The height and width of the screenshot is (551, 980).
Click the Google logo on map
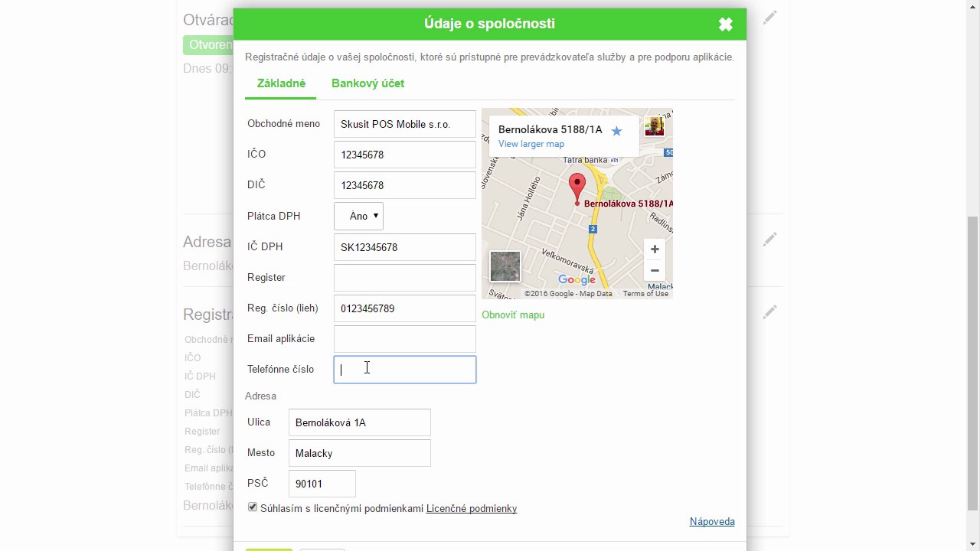[x=577, y=280]
